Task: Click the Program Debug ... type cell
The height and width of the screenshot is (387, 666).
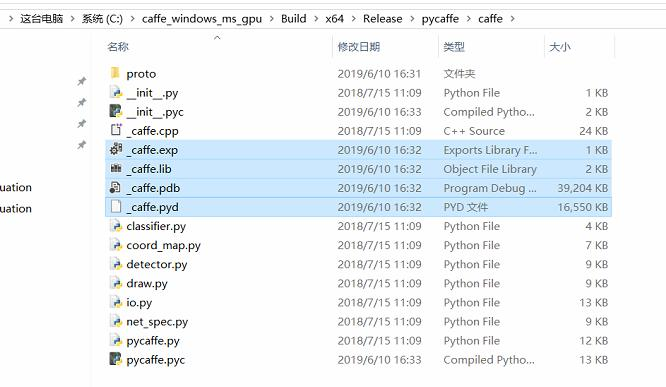Action: click(490, 188)
